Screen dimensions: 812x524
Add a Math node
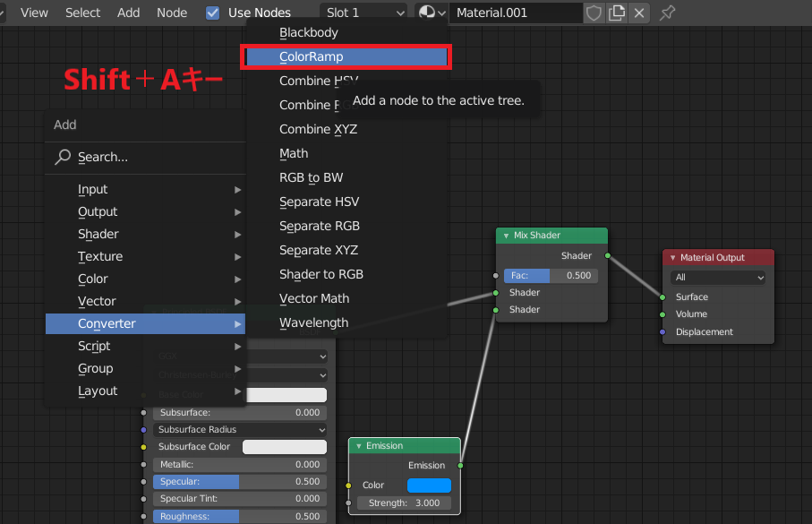(x=346, y=153)
